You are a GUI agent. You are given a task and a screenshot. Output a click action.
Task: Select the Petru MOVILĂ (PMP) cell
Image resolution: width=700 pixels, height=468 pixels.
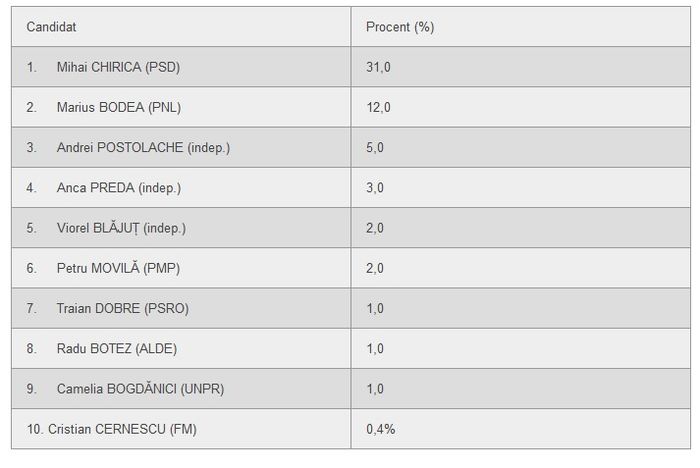click(181, 268)
